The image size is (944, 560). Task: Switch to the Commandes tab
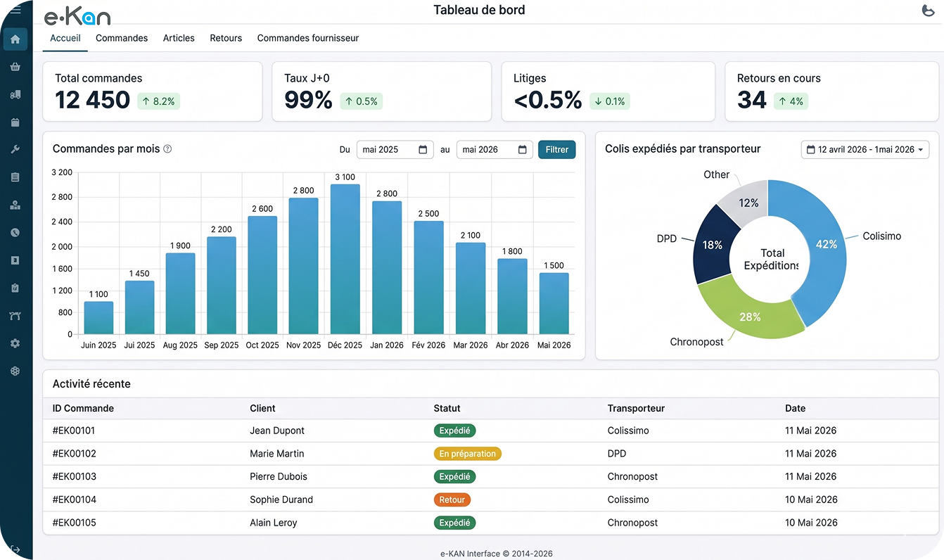pyautogui.click(x=122, y=38)
